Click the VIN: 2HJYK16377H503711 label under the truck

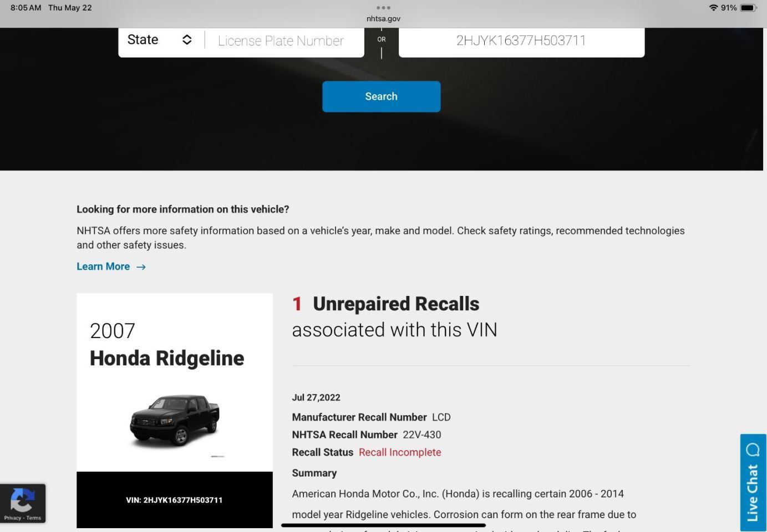(174, 500)
